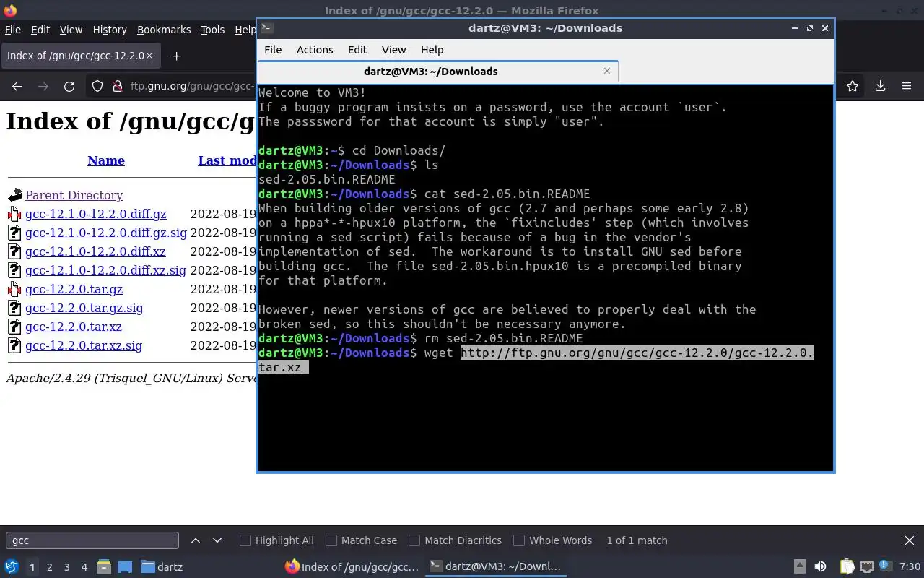Open the terminal Edit menu
924x578 pixels.
[357, 50]
